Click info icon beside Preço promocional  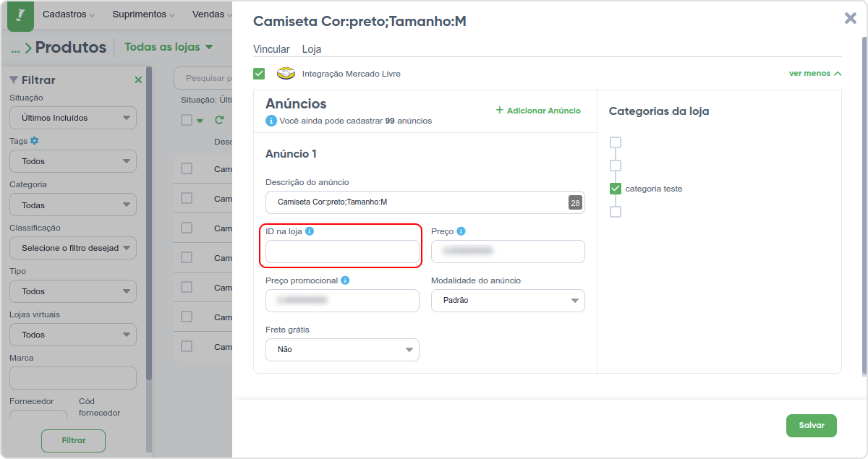click(345, 280)
